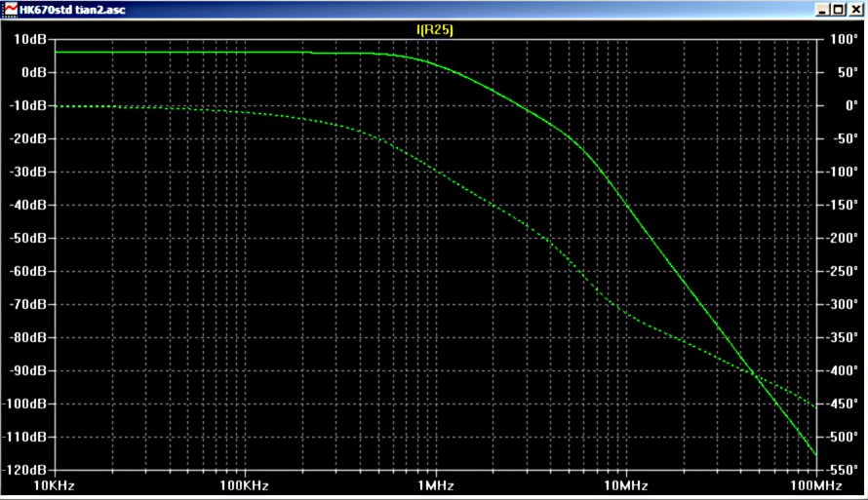Click the -250° phase axis label

point(842,271)
